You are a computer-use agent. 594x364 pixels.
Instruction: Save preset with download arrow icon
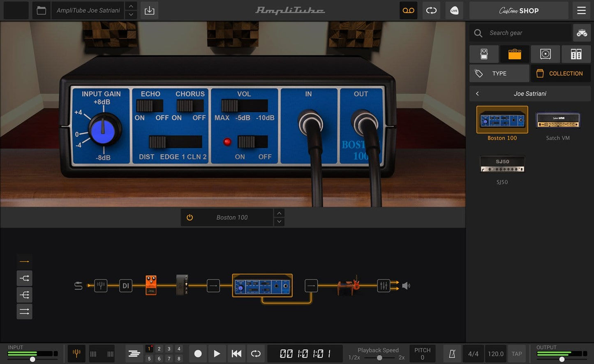tap(150, 10)
